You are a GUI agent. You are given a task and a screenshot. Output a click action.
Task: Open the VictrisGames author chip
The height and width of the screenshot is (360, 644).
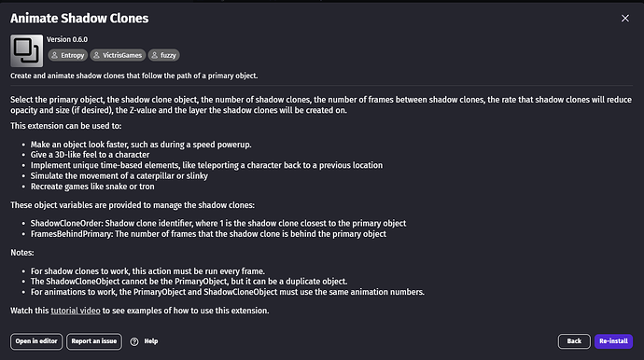118,55
